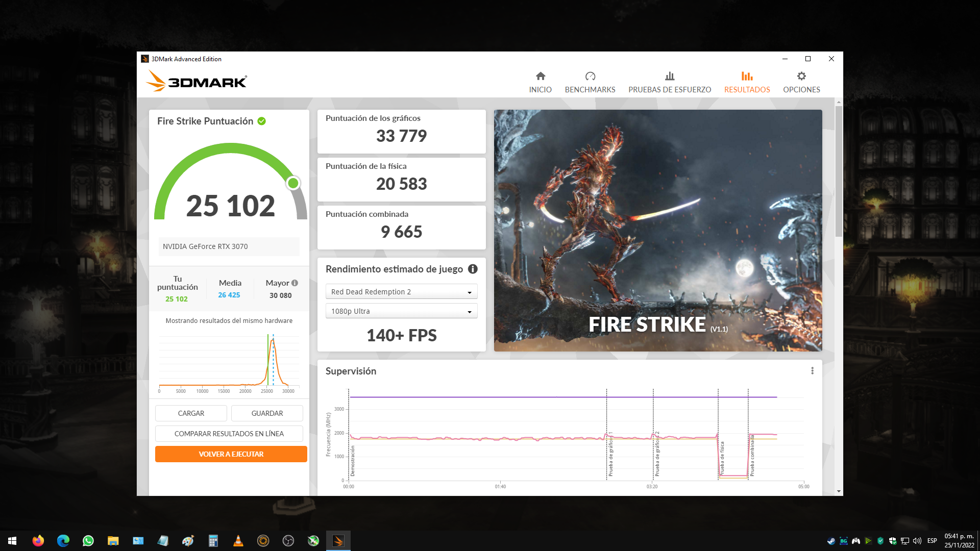Click Comparar resultados en línea button

coord(229,434)
